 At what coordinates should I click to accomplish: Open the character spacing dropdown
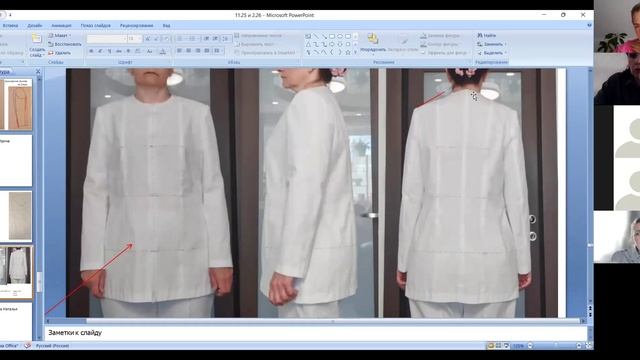pos(138,51)
